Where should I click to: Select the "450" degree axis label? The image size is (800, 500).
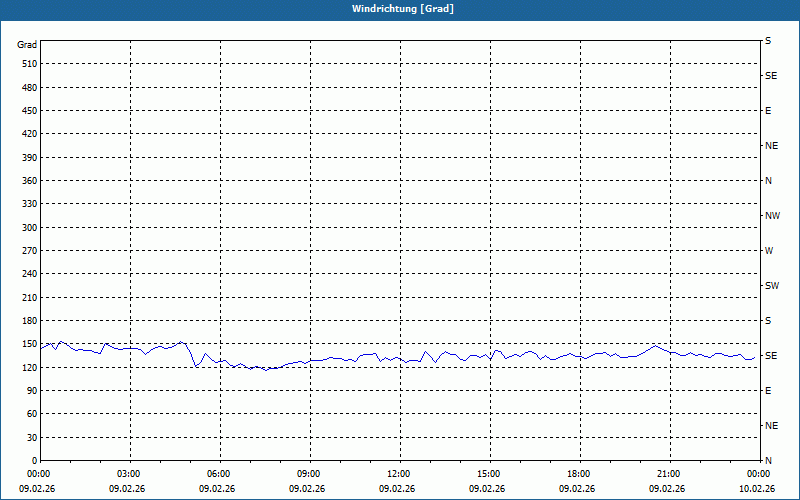(30, 111)
